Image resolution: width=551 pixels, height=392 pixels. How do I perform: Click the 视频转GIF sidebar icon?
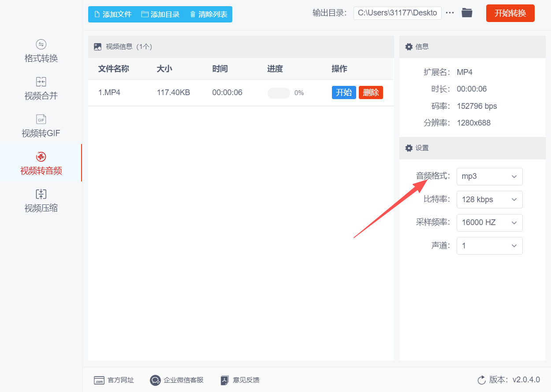(41, 119)
